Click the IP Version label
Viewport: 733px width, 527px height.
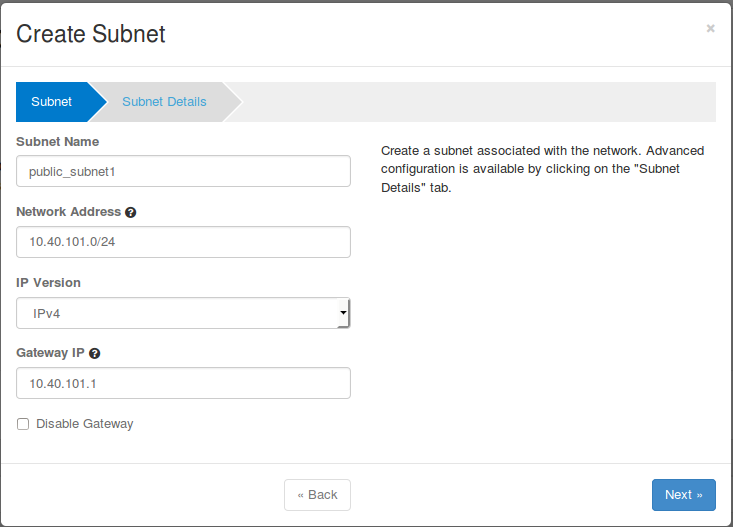48,283
